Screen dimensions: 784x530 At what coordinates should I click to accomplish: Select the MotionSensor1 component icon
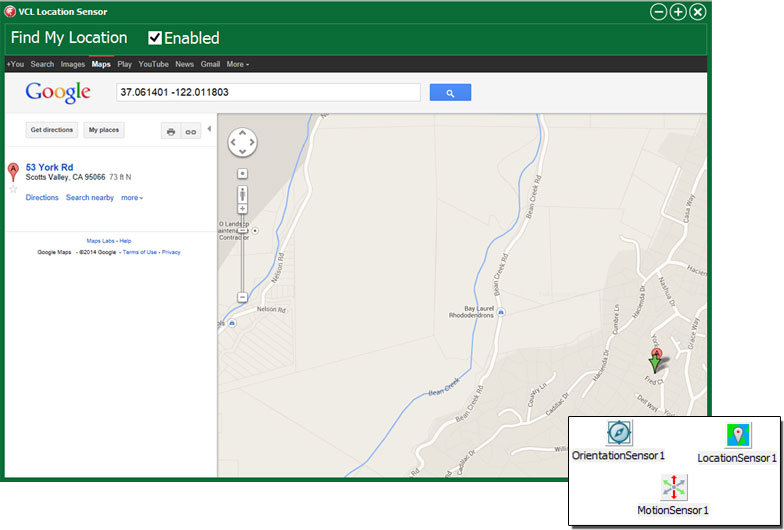tap(674, 488)
